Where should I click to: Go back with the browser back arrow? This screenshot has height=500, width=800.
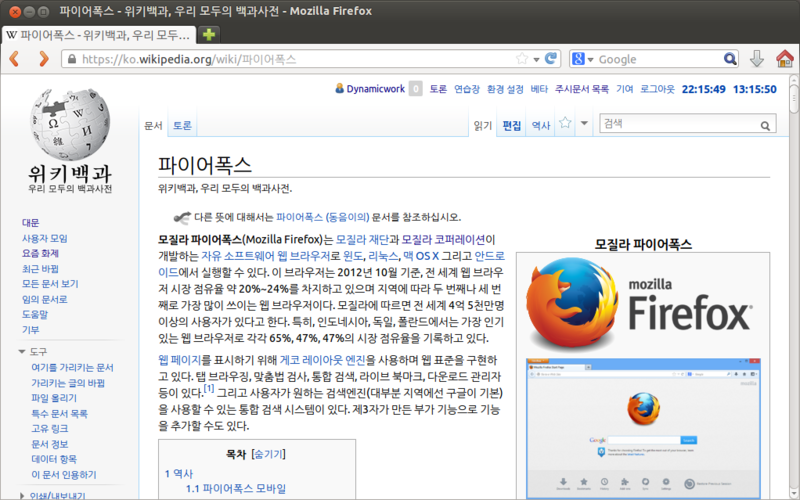pos(14,59)
